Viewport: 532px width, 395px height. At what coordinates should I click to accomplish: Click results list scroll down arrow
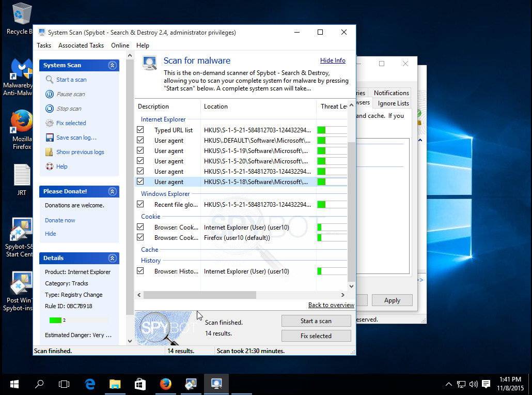click(352, 286)
